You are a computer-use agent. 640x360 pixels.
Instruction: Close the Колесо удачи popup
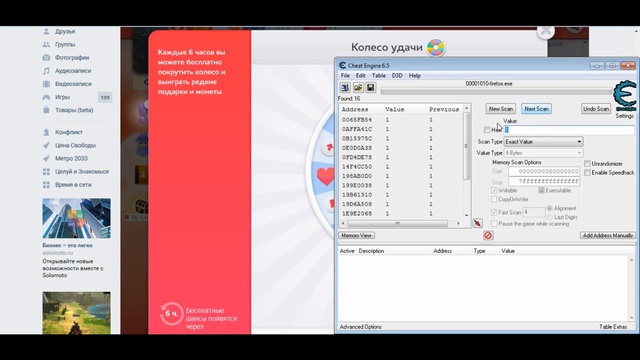point(546,31)
